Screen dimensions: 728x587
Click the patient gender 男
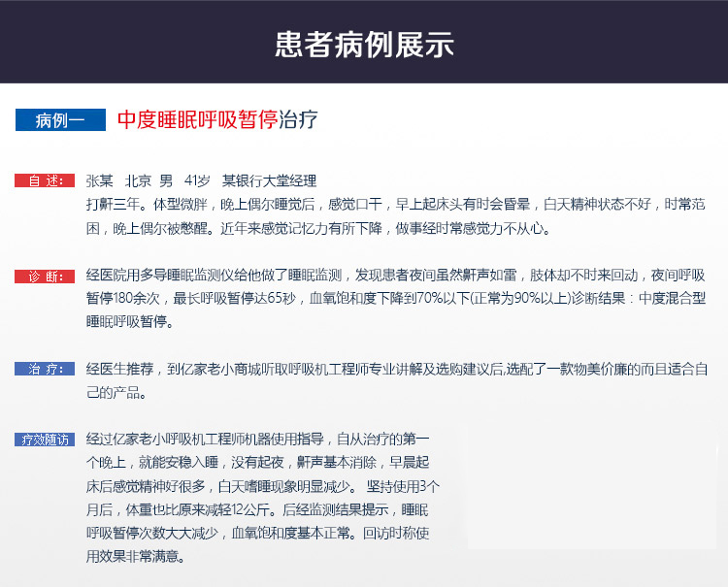167,181
